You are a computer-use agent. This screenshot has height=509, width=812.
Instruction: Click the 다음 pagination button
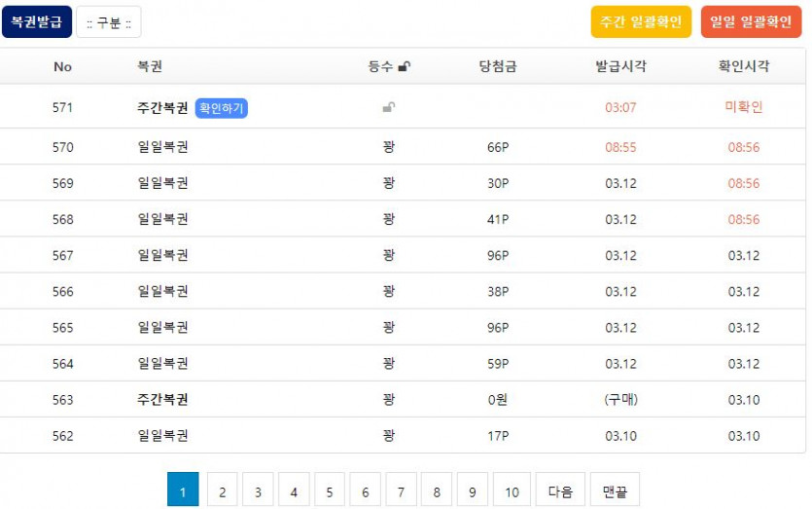click(x=560, y=490)
